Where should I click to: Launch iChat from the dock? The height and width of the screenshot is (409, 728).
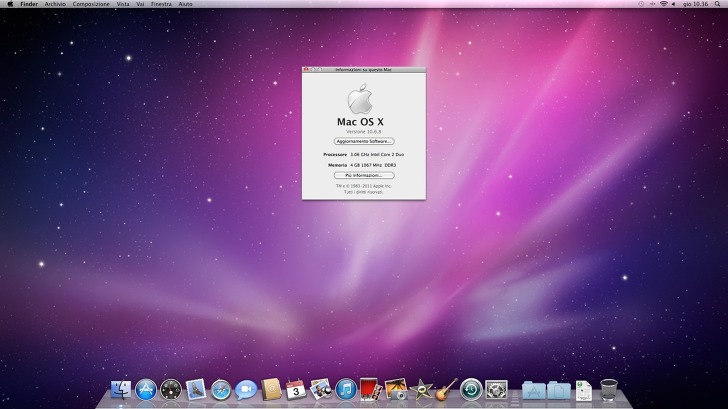tap(246, 390)
